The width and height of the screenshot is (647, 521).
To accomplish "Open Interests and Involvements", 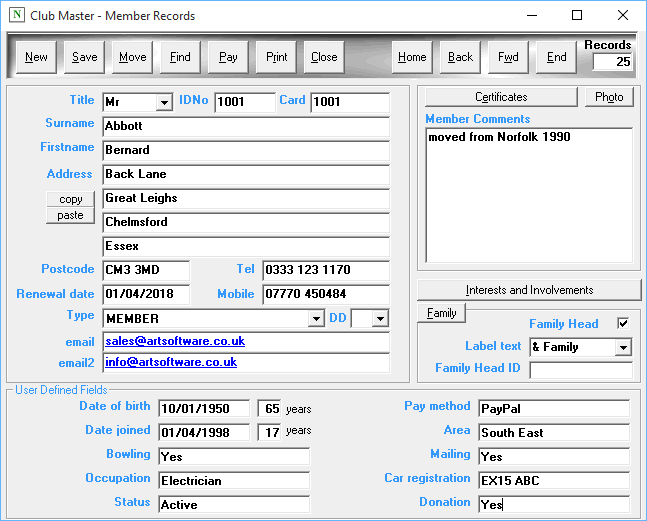I will click(x=529, y=290).
